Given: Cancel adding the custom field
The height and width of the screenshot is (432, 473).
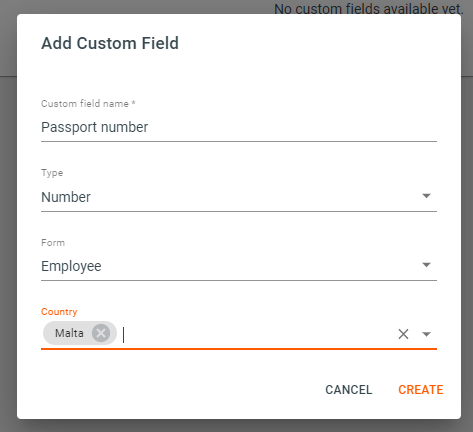Looking at the screenshot, I should (x=348, y=390).
